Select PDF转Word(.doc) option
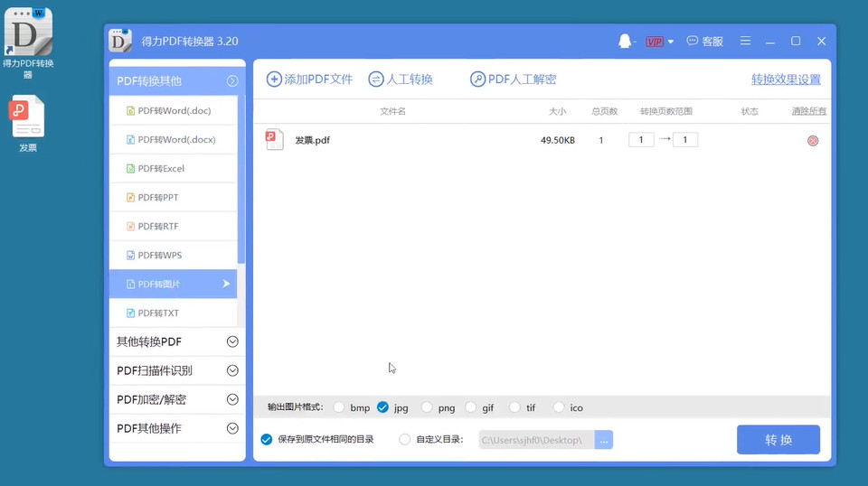Screen dimensions: 868x486 pos(174,110)
